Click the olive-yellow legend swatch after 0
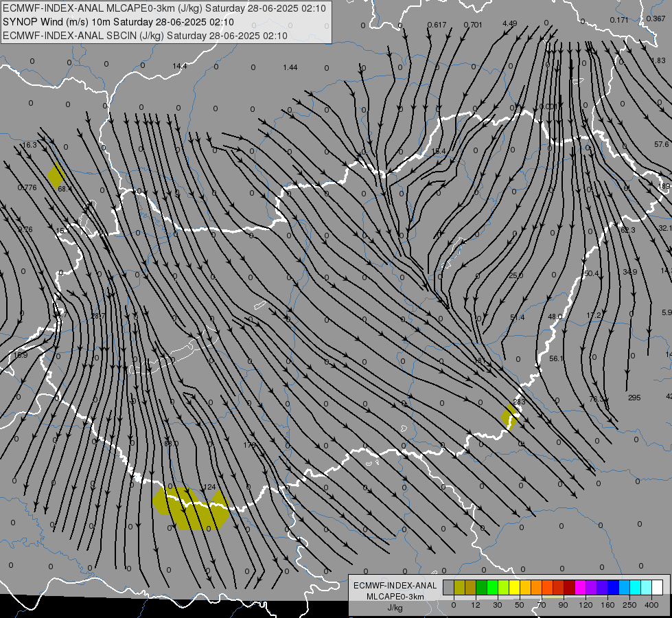Image resolution: width=672 pixels, height=618 pixels. coord(459,587)
